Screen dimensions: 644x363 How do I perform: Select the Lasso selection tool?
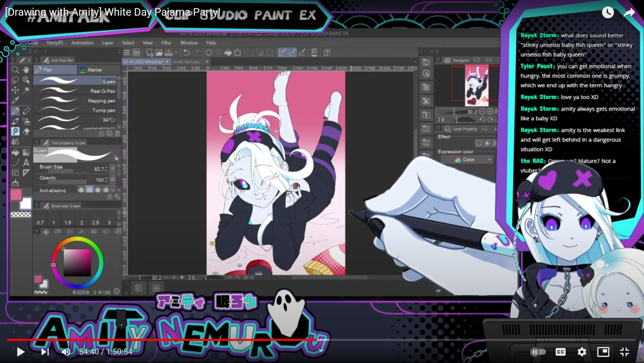(x=15, y=80)
